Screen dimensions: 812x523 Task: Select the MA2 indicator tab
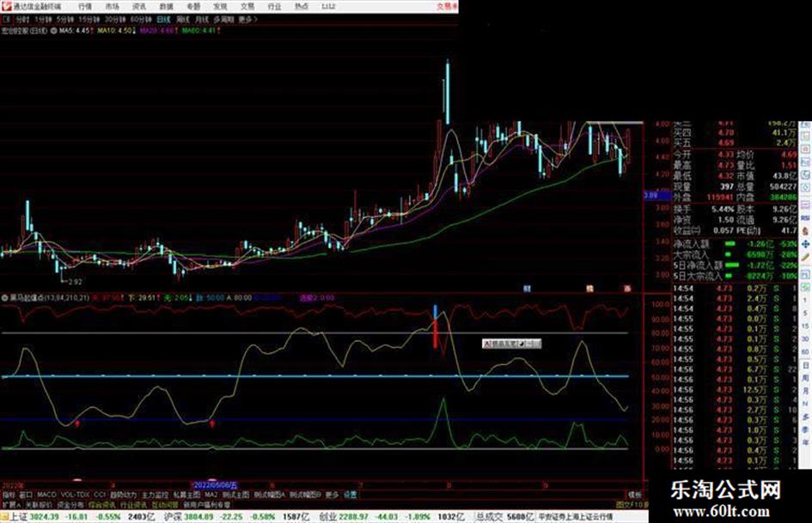(211, 495)
